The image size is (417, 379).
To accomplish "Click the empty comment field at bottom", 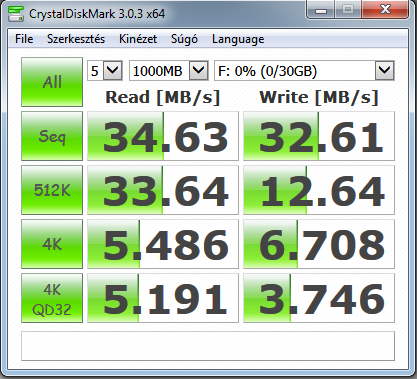I will (208, 346).
